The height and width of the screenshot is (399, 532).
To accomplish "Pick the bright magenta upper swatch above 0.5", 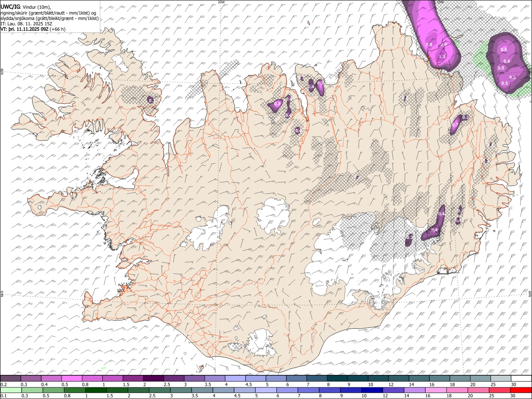I will (72, 379).
